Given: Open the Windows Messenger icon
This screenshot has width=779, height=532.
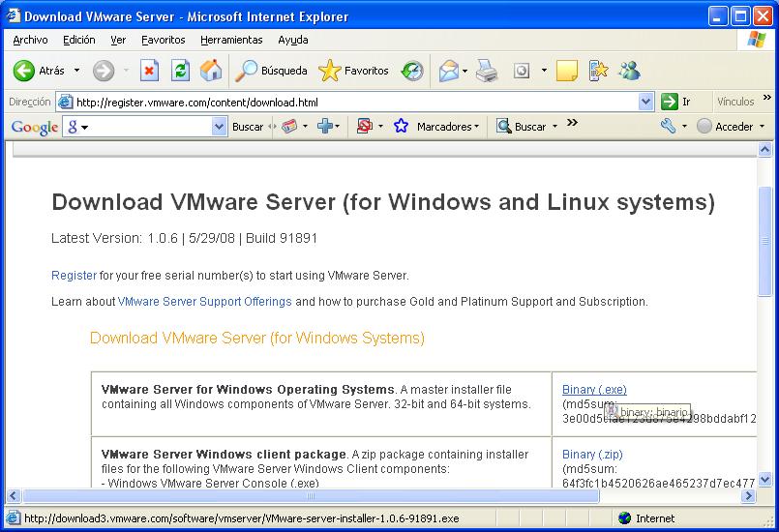Looking at the screenshot, I should (630, 71).
